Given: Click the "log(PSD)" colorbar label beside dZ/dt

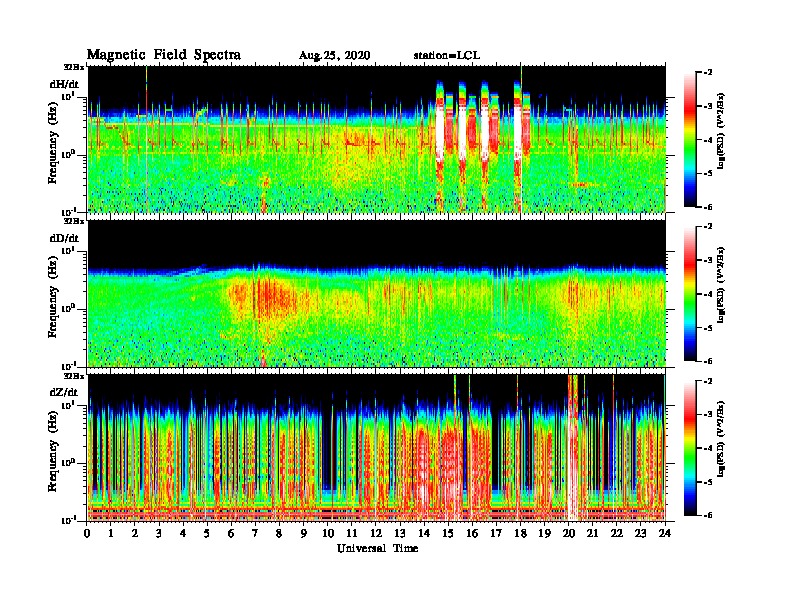Looking at the screenshot, I should point(722,439).
